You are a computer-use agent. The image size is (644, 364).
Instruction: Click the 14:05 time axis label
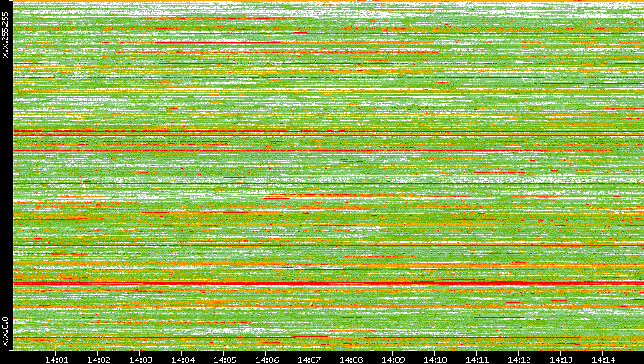coord(224,360)
